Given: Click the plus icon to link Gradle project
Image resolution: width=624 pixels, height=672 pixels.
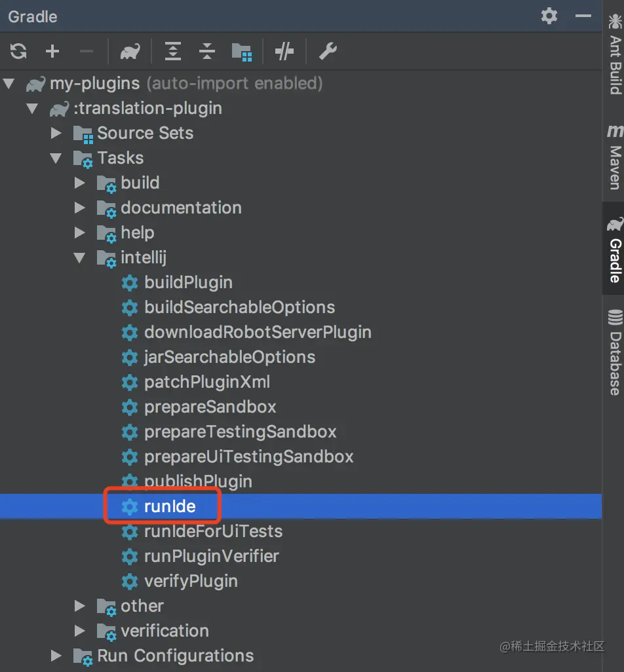Looking at the screenshot, I should click(52, 52).
